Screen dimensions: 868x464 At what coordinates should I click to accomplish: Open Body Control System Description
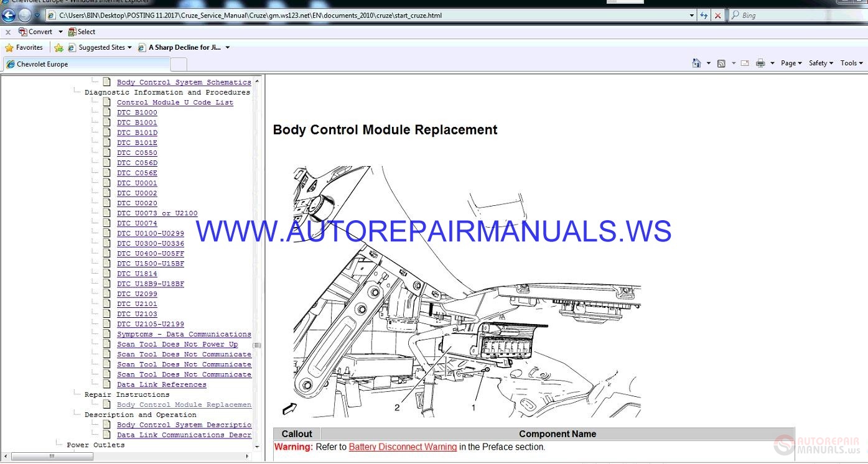184,425
